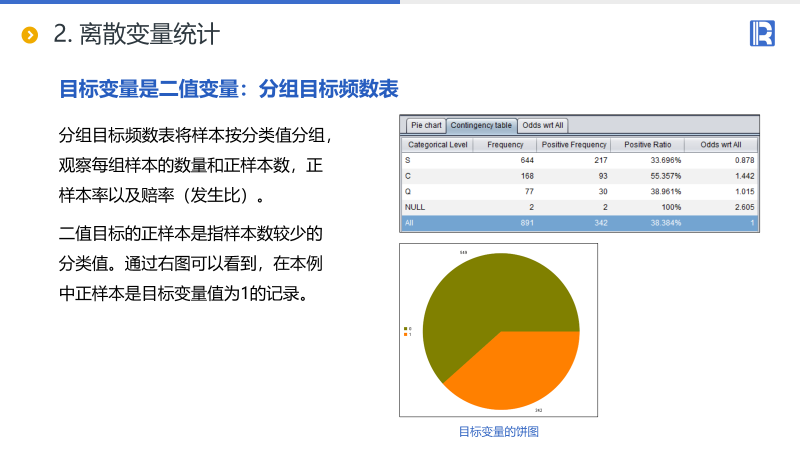Image resolution: width=800 pixels, height=450 pixels.
Task: Click odds value 1.442
Action: click(744, 176)
